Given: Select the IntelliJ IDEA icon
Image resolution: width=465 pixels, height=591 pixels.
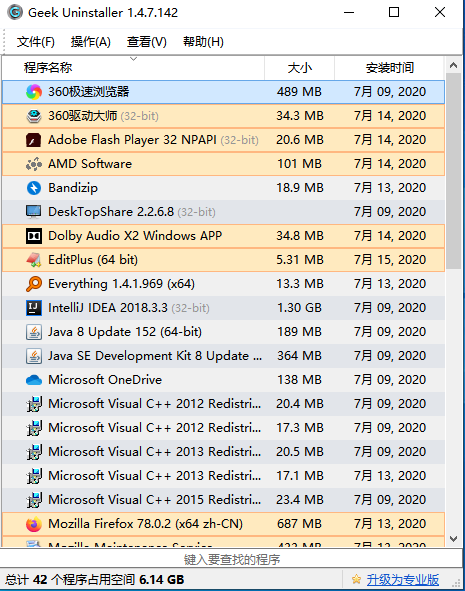Looking at the screenshot, I should (x=34, y=308).
